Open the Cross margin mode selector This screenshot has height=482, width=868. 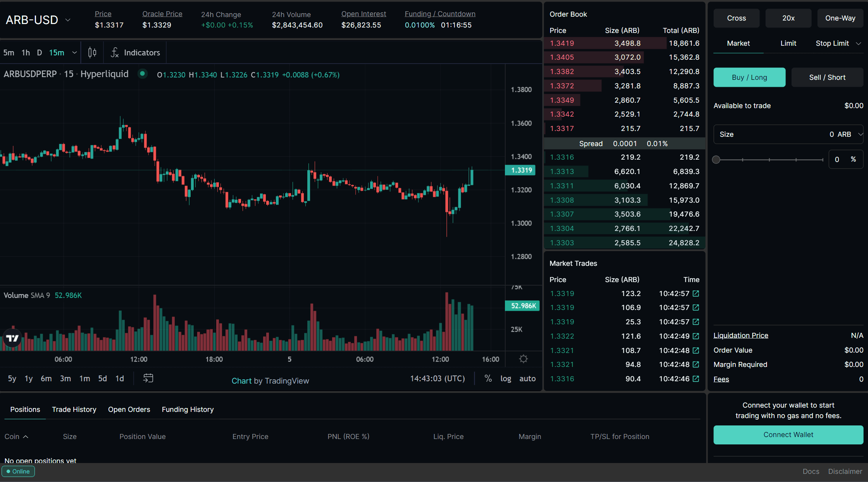pyautogui.click(x=736, y=18)
